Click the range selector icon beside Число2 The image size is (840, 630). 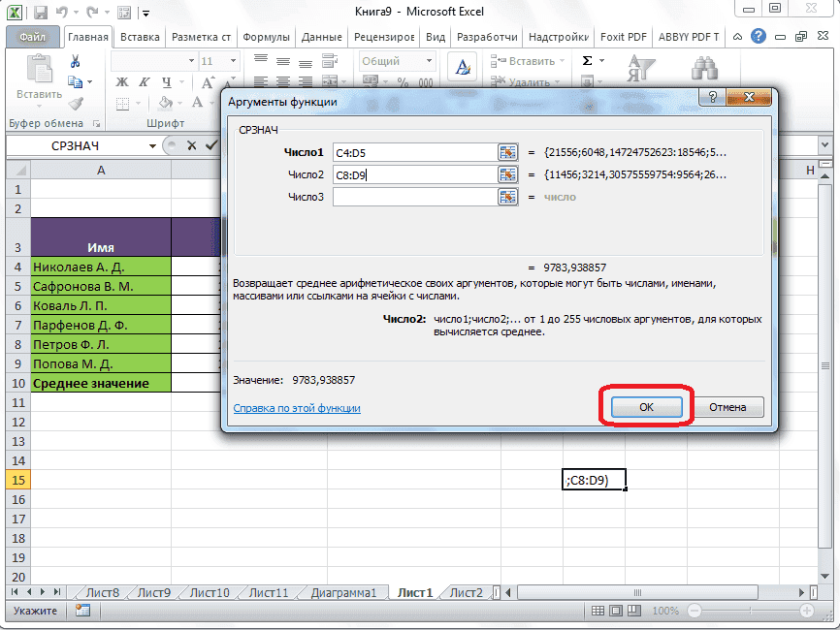(507, 175)
